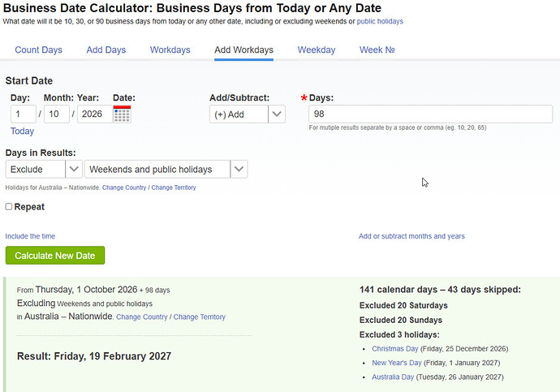Screen dimensions: 560x392
Task: Open the calendar date picker icon
Action: [122, 114]
